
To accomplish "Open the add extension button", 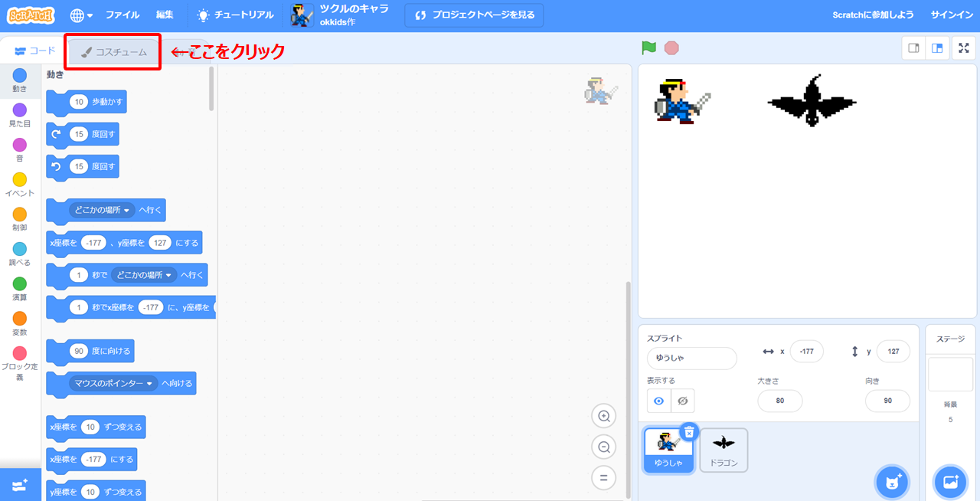I will pyautogui.click(x=20, y=485).
